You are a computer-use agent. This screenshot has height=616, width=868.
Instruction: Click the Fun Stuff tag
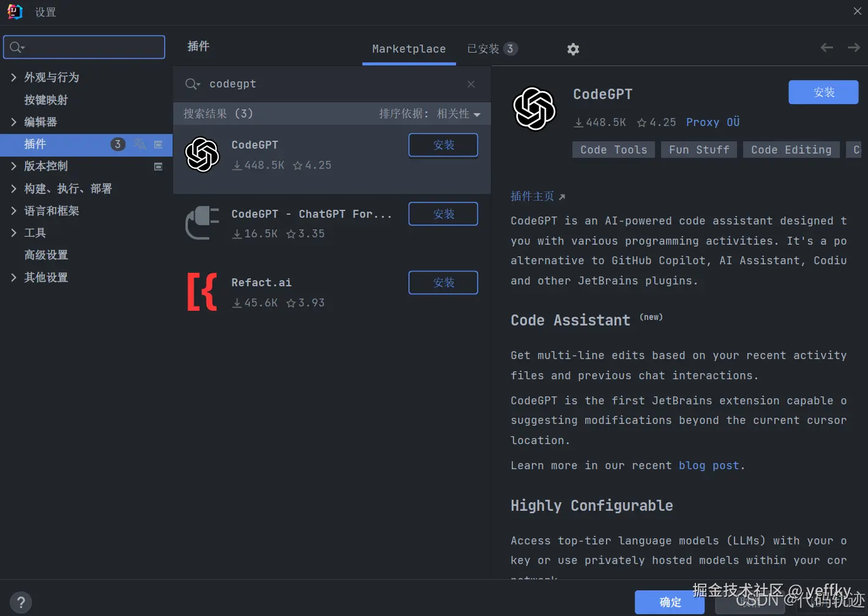tap(699, 150)
